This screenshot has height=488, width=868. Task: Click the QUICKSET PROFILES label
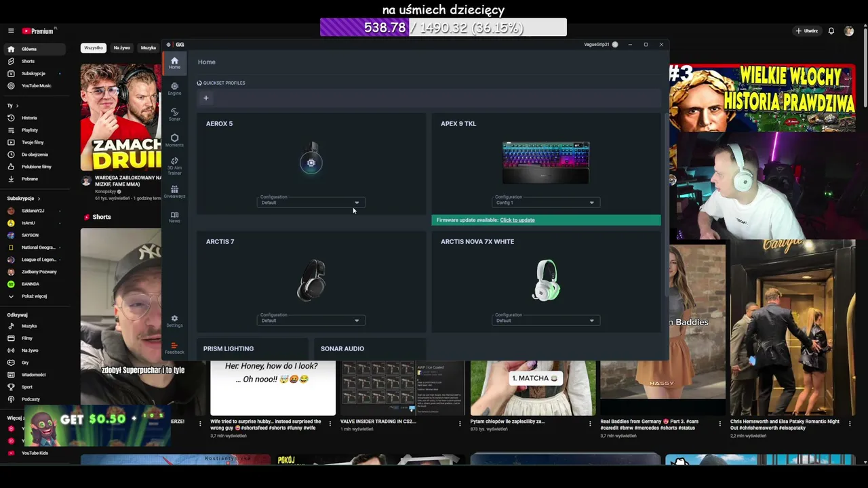click(x=224, y=83)
